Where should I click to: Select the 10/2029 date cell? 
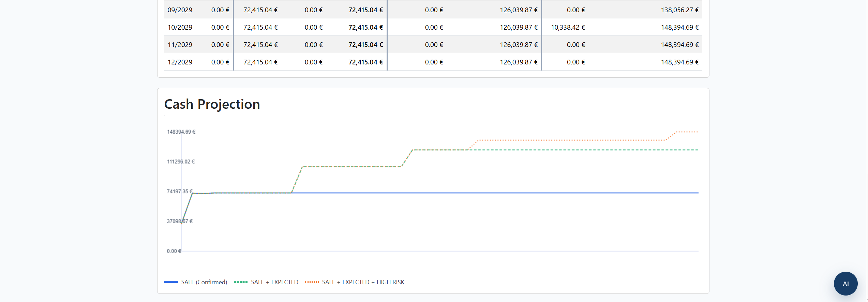(180, 27)
